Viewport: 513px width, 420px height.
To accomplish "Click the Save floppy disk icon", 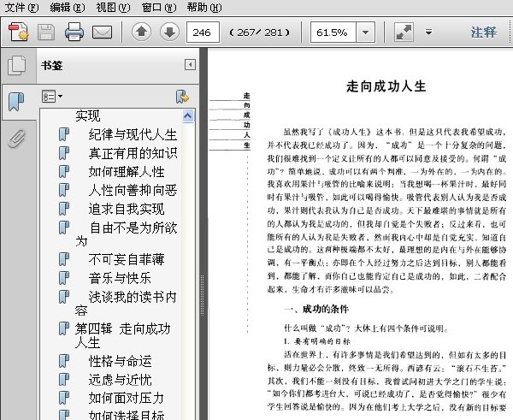I will pos(46,33).
